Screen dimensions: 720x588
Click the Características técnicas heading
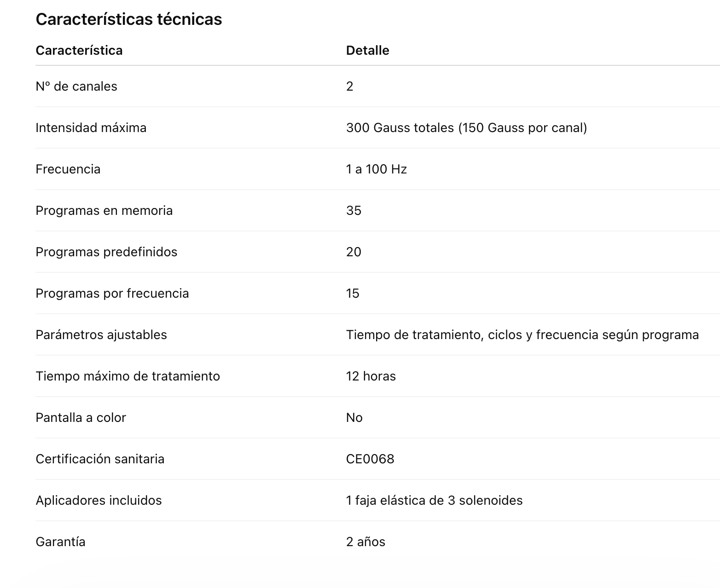click(129, 19)
